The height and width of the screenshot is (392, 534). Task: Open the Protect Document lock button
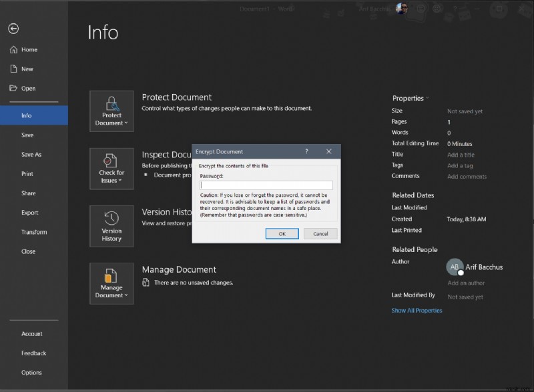click(111, 111)
